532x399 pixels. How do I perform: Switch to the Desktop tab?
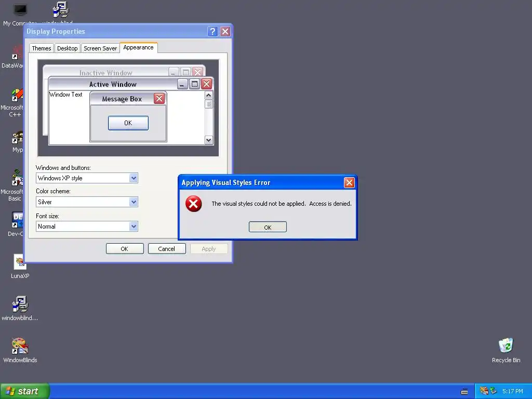(67, 48)
